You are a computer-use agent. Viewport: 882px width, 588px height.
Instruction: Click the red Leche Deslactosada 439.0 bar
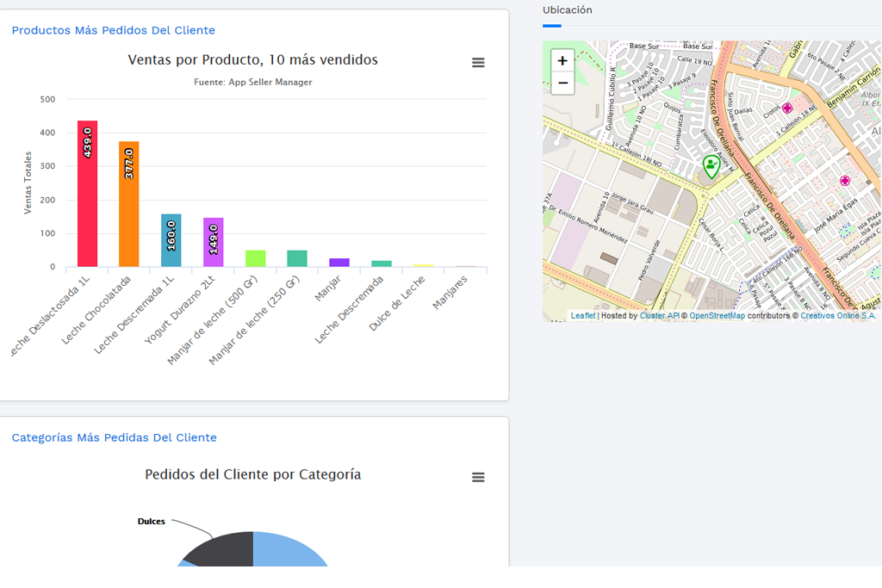tap(87, 194)
